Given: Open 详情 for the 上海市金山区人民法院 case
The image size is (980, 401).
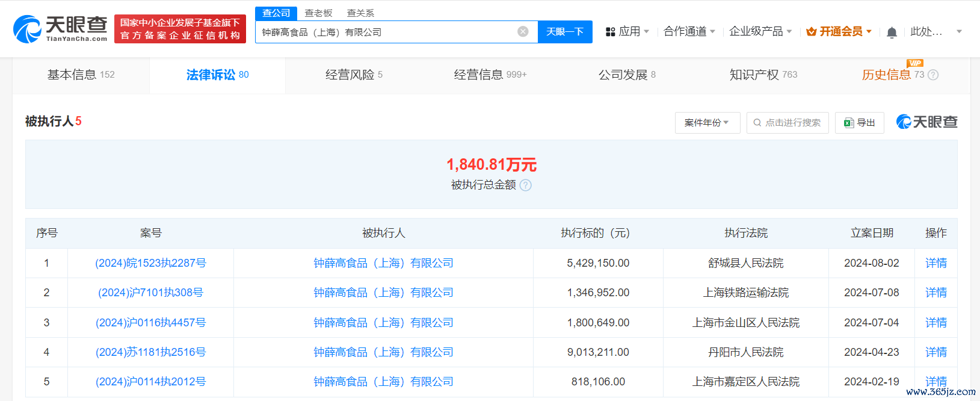Looking at the screenshot, I should point(936,323).
